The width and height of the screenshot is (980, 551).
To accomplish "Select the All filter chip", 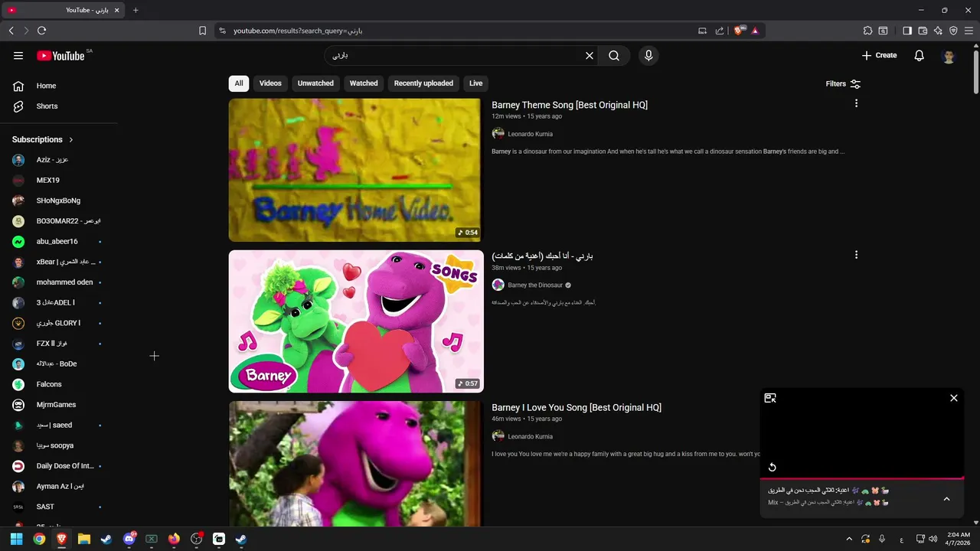I will [239, 83].
